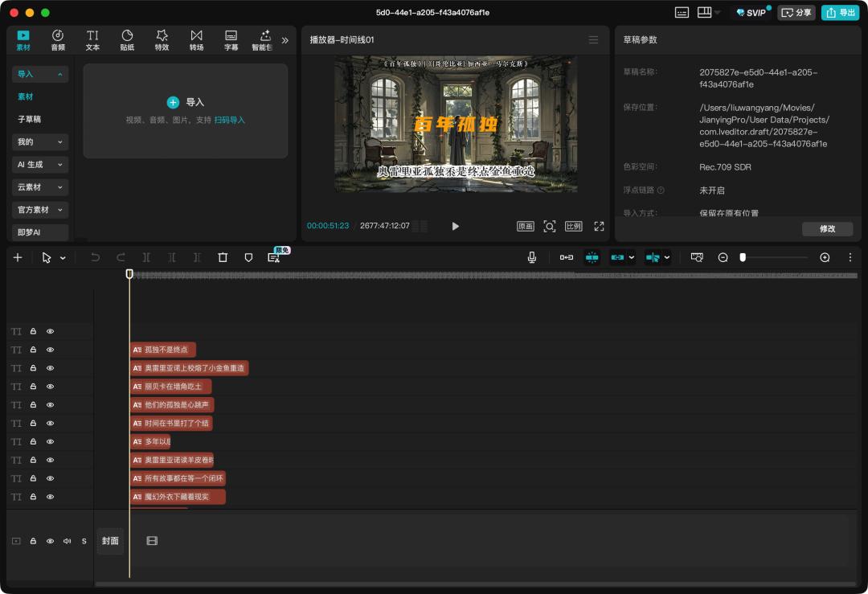Click the player panel hamburger menu icon
868x594 pixels.
point(593,40)
